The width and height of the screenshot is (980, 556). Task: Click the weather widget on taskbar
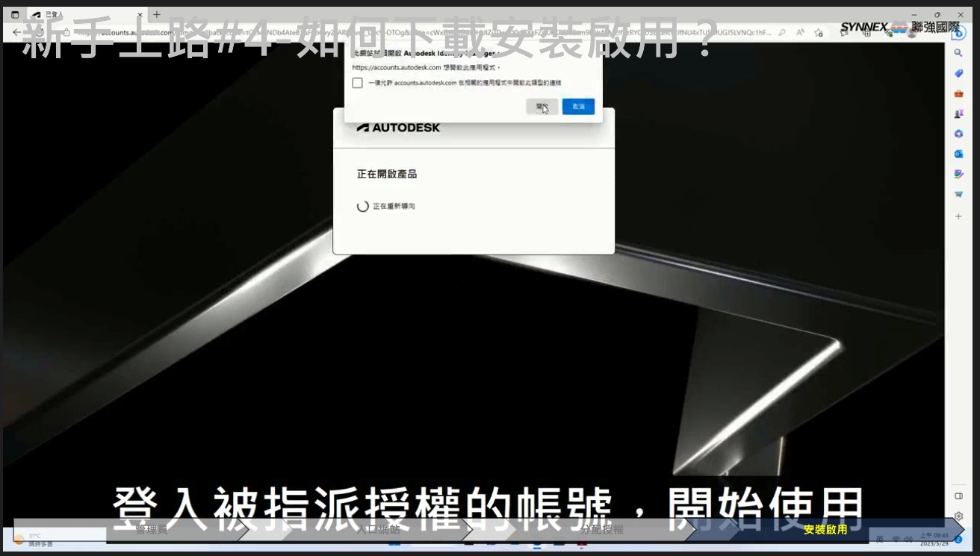pos(34,540)
